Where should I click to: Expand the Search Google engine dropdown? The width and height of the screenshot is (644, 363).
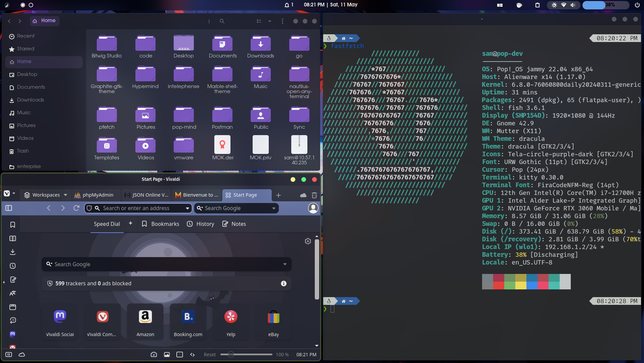pyautogui.click(x=273, y=208)
